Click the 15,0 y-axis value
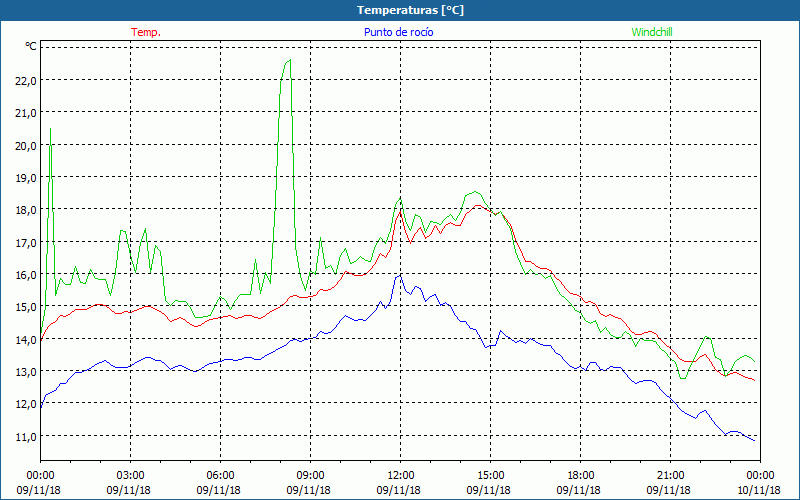 26,307
